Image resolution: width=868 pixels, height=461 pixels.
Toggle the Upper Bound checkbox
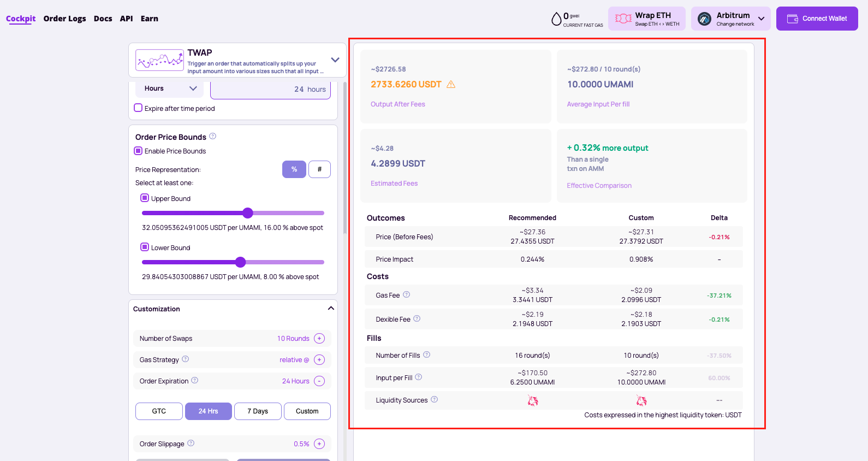145,198
